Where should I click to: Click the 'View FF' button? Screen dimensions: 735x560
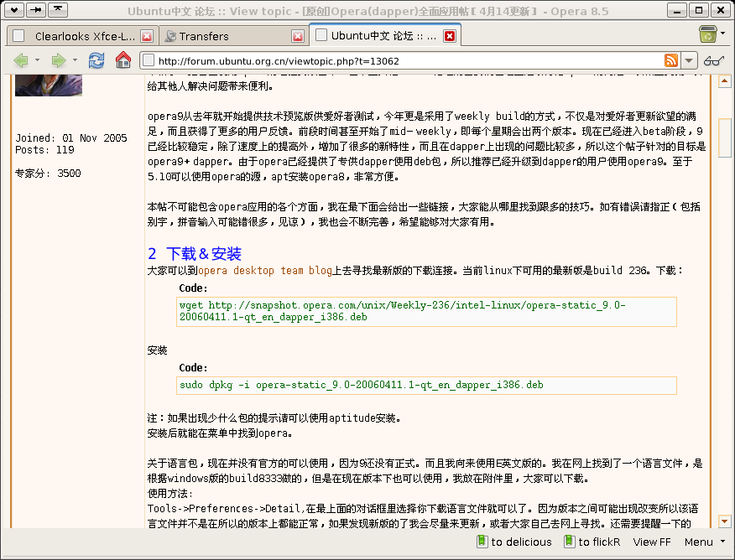[x=652, y=542]
